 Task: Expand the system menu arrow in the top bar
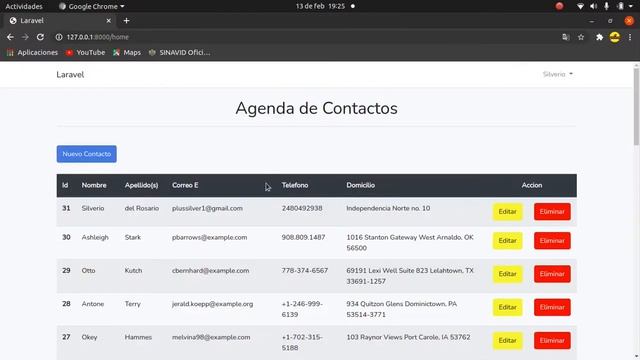pyautogui.click(x=631, y=6)
